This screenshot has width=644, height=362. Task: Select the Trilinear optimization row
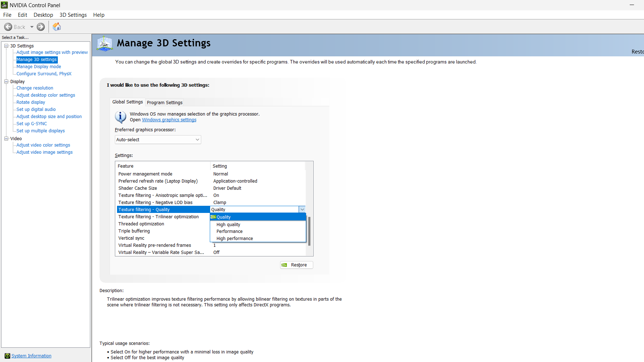click(x=163, y=217)
